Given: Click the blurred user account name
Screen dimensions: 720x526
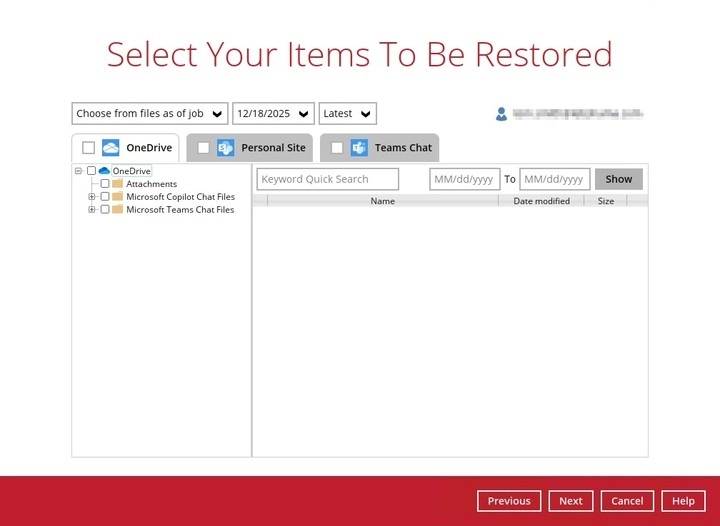Looking at the screenshot, I should [578, 114].
